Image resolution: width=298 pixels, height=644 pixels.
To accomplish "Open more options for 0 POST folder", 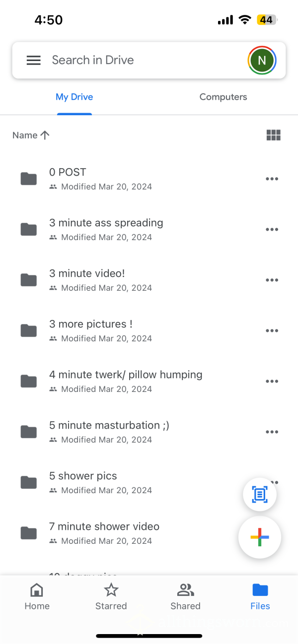I will 272,179.
